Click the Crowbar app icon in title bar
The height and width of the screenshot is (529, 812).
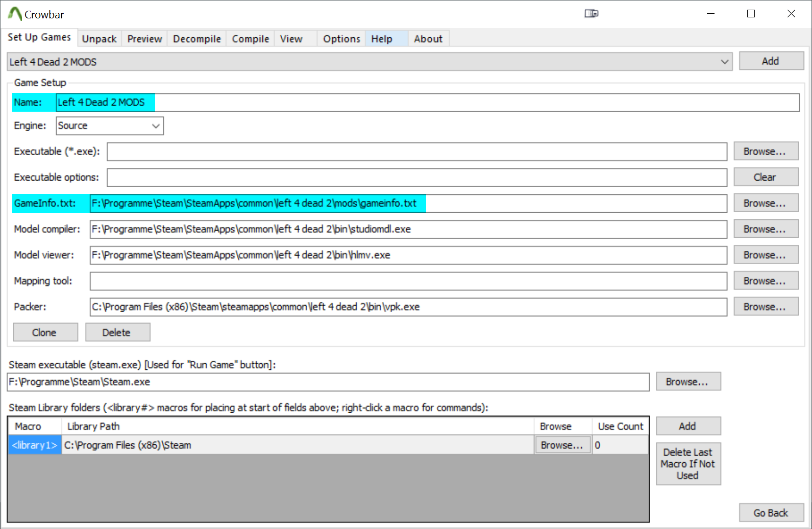coord(15,14)
